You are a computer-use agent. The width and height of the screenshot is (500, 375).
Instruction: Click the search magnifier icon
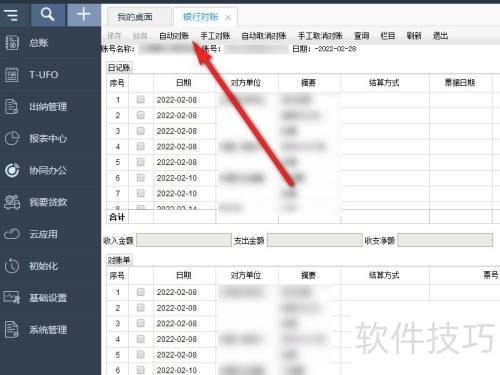47,14
